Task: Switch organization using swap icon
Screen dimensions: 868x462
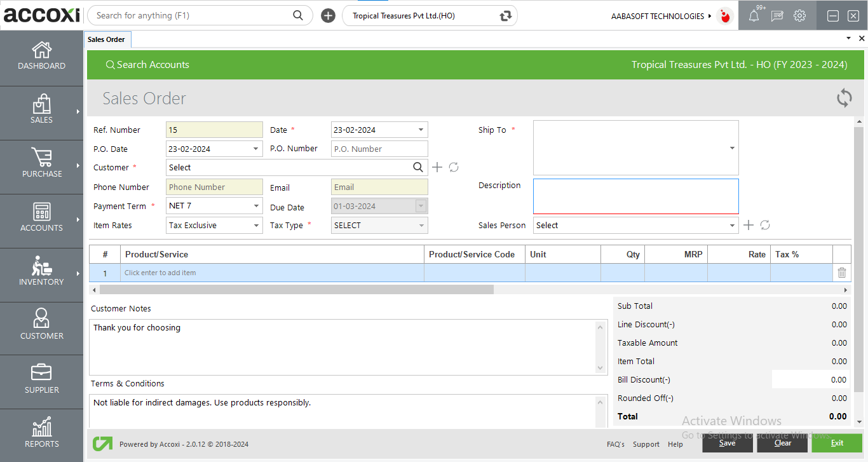Action: click(x=506, y=16)
